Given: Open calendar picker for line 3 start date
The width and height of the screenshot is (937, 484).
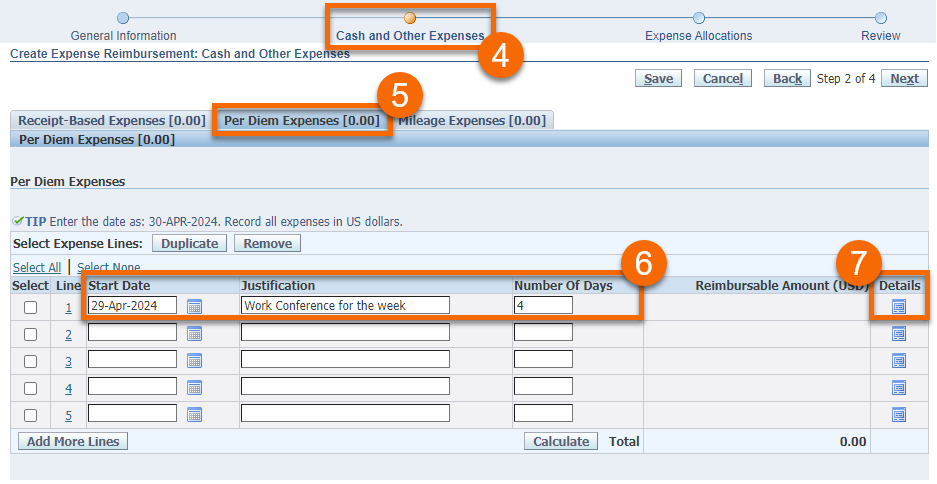Looking at the screenshot, I should [x=194, y=361].
